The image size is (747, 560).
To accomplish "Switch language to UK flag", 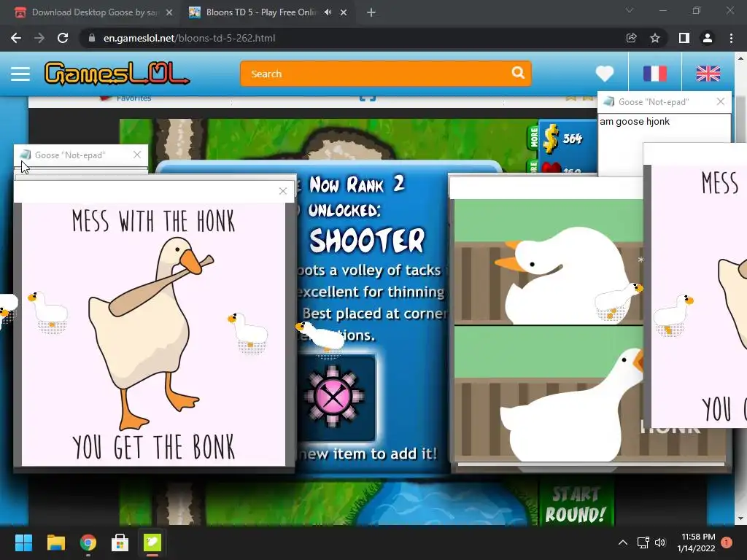I will coord(708,74).
